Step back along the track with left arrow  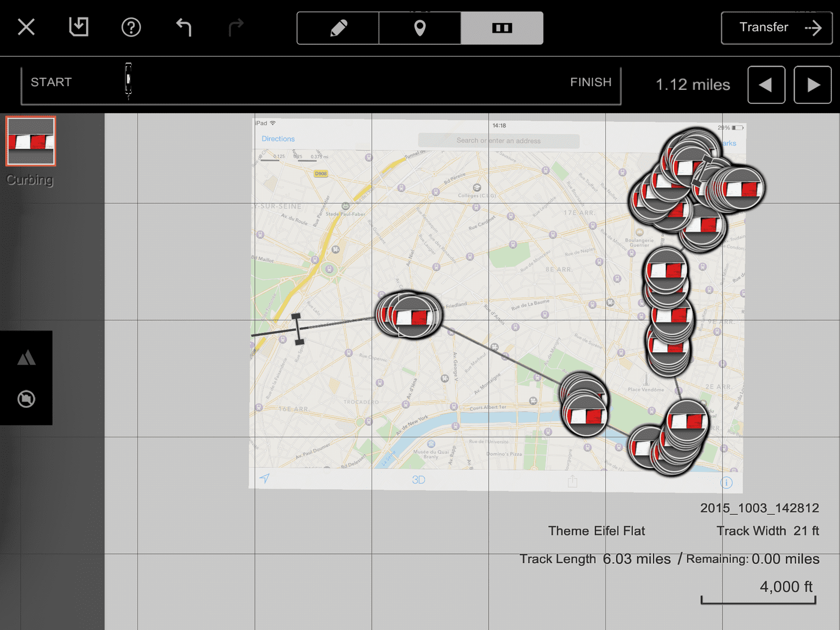(x=766, y=85)
